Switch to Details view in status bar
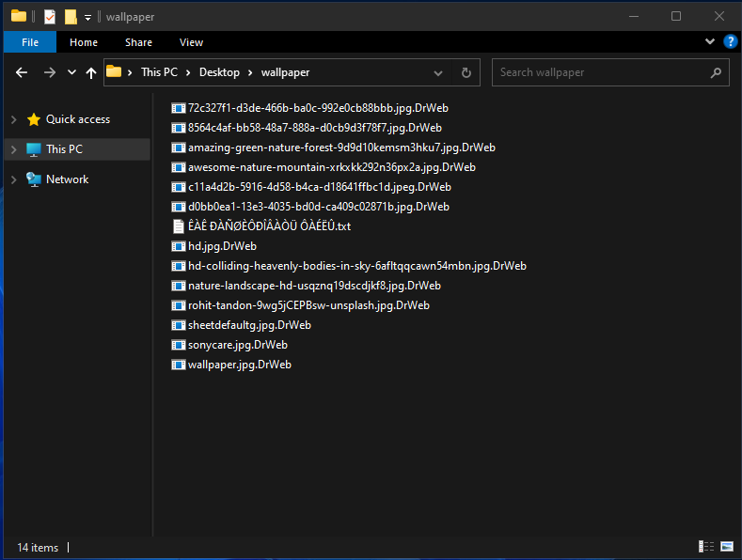This screenshot has height=560, width=742. point(706,547)
